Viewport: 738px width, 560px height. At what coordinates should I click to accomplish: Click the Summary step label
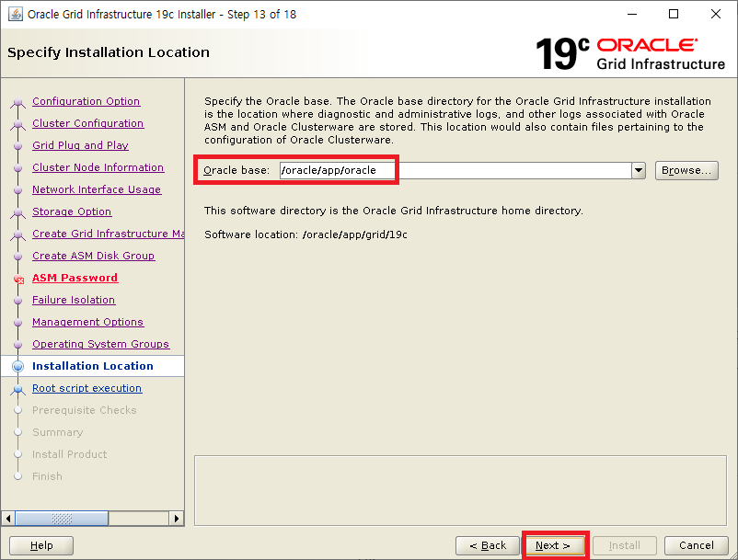pyautogui.click(x=57, y=432)
